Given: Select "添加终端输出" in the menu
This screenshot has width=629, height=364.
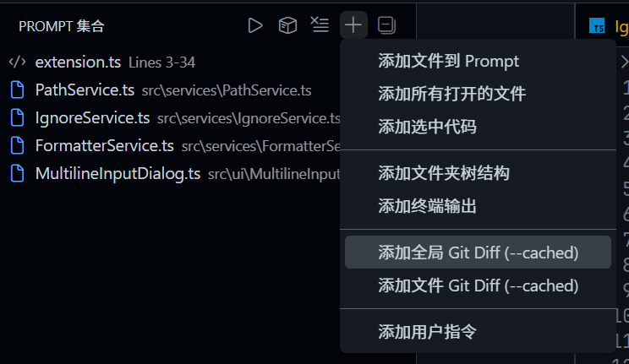Looking at the screenshot, I should (x=427, y=206).
